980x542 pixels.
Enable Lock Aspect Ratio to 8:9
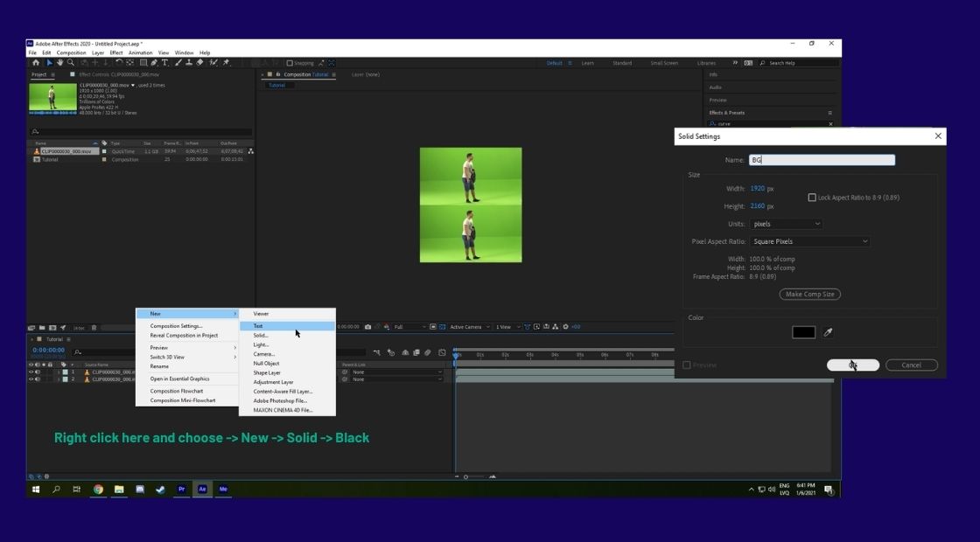click(812, 197)
